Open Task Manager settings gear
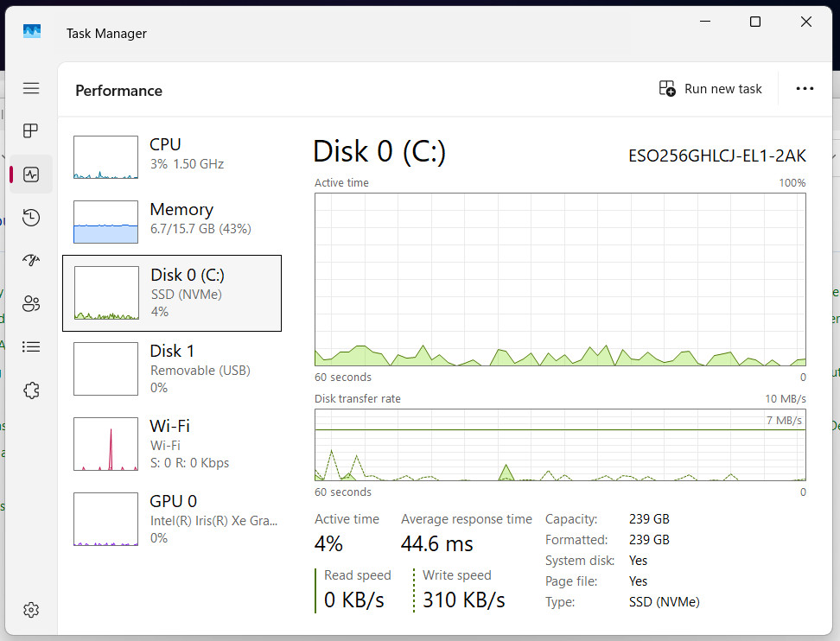This screenshot has width=840, height=641. pos(31,609)
